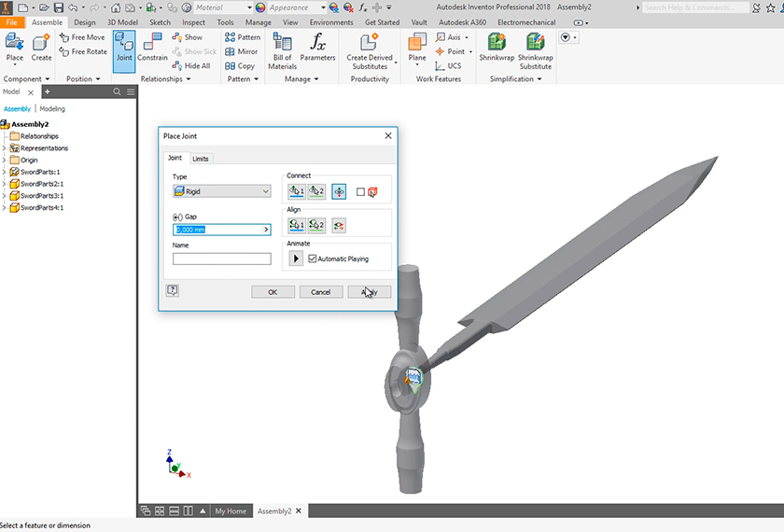The image size is (784, 532).
Task: Click Cancel in Place Joint dialog
Action: coord(320,292)
